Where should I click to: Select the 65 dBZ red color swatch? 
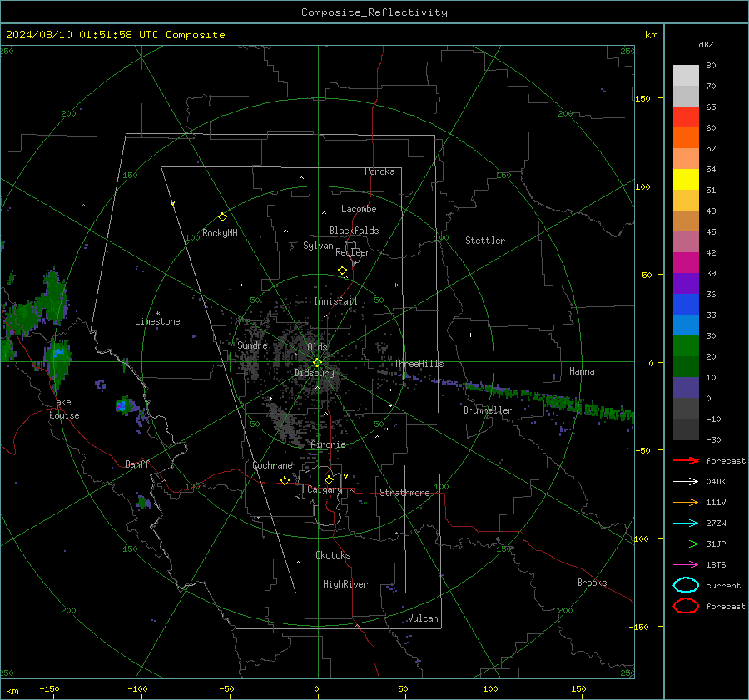click(x=686, y=117)
